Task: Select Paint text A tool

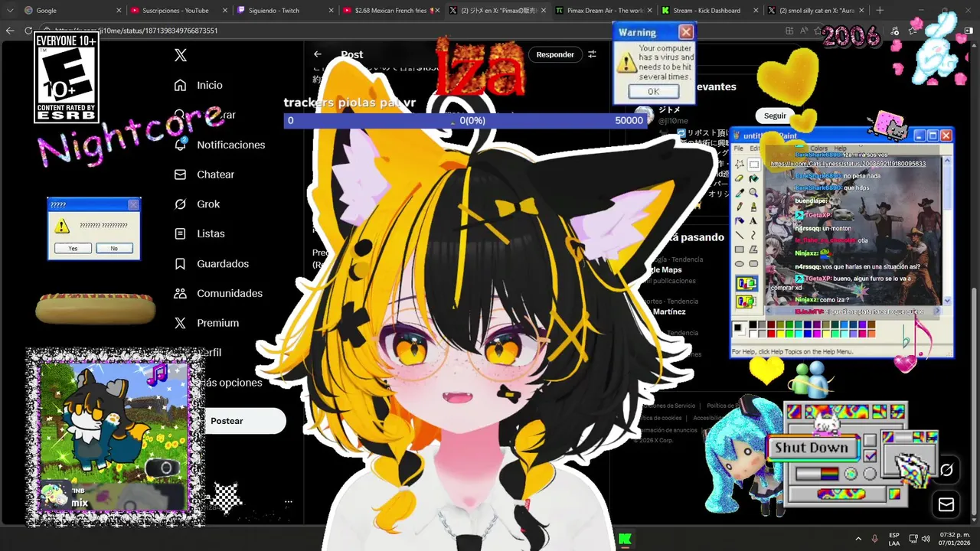Action: pyautogui.click(x=753, y=221)
